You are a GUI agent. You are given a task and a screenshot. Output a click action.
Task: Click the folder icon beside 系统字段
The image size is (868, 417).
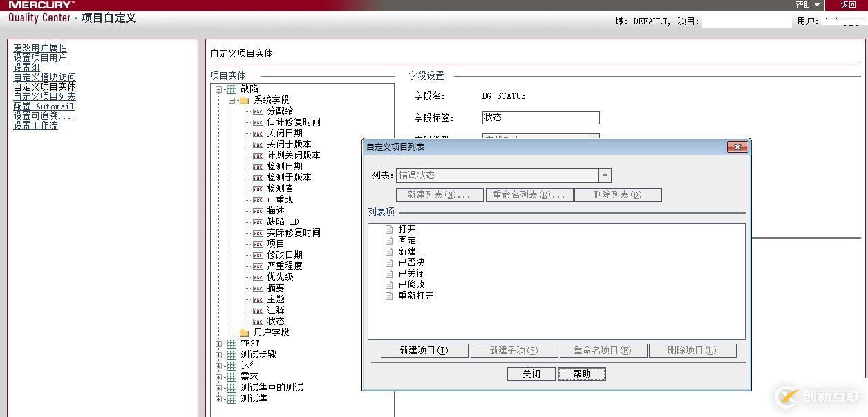click(244, 100)
